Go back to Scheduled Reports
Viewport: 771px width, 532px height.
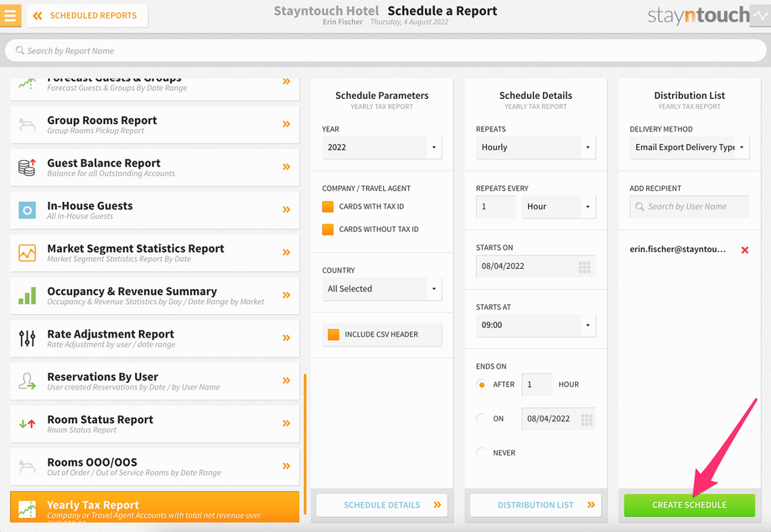tap(87, 16)
